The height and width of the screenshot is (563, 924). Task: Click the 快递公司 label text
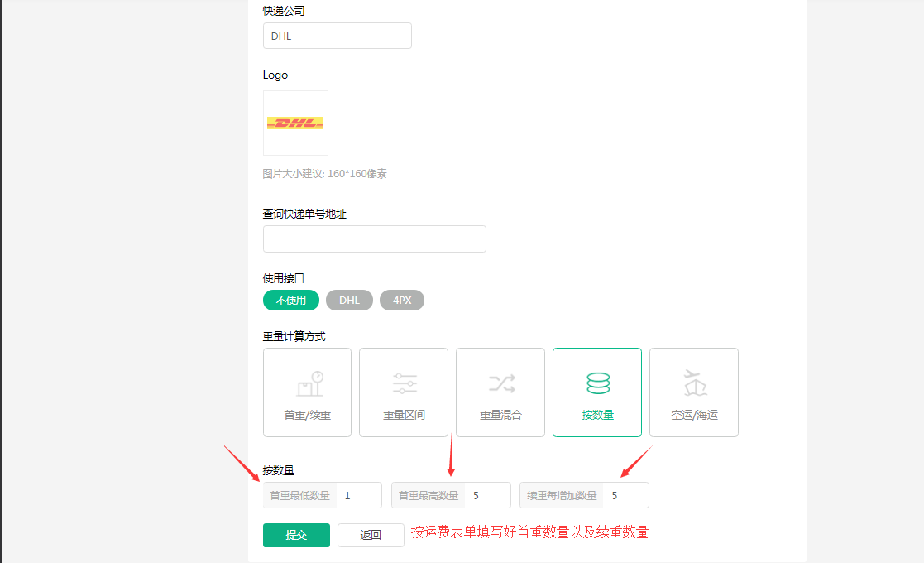(284, 11)
